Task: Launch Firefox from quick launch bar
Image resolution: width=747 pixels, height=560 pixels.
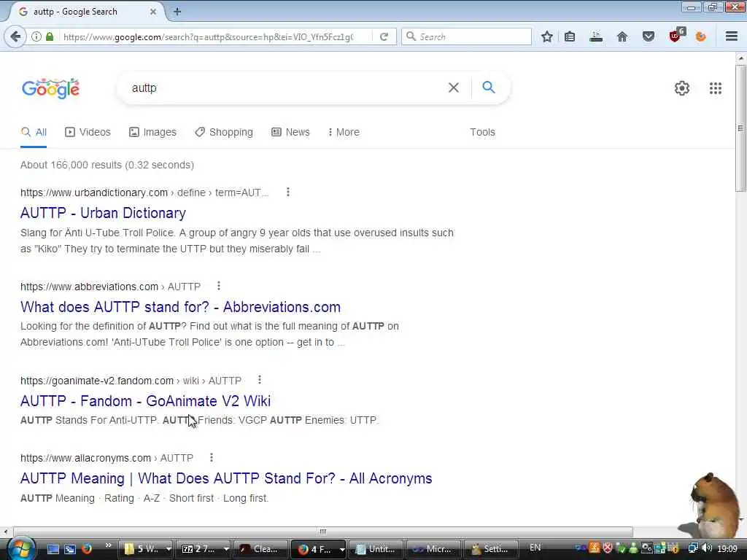Action: pos(87,548)
